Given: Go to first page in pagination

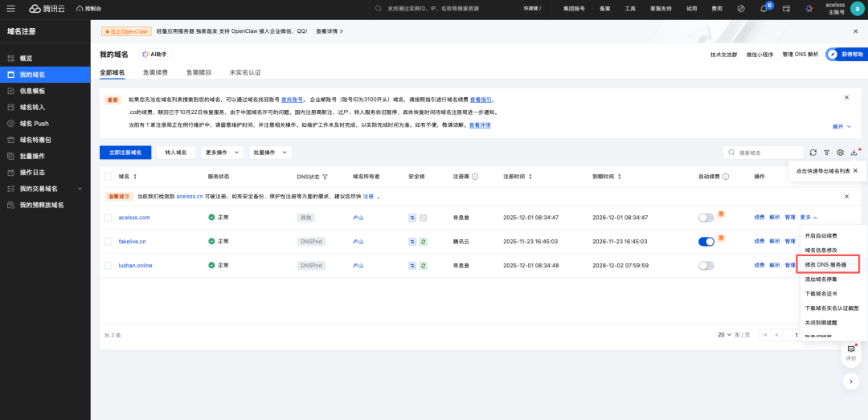Looking at the screenshot, I should click(765, 335).
